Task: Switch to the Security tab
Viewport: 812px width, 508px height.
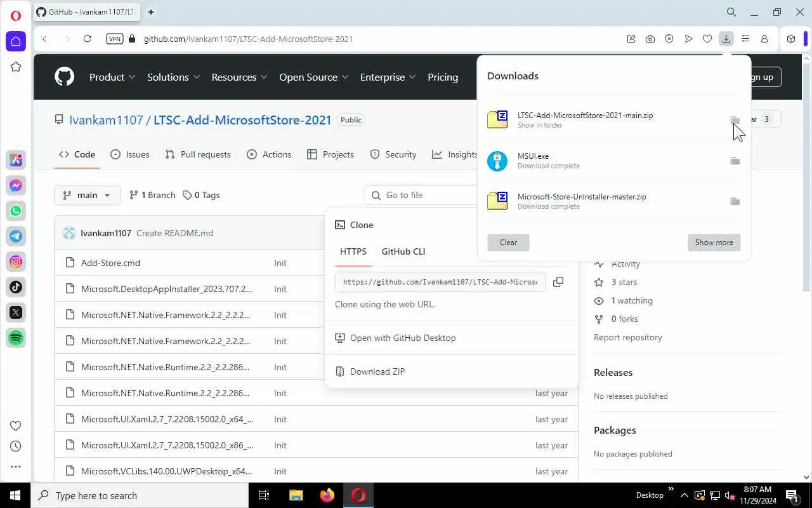Action: point(393,154)
